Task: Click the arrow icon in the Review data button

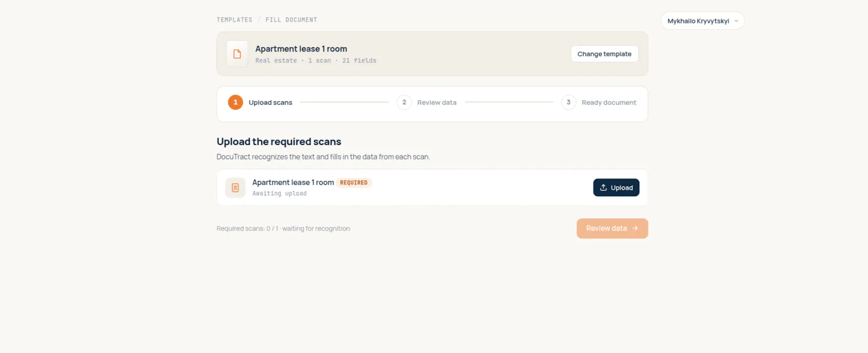Action: tap(635, 228)
